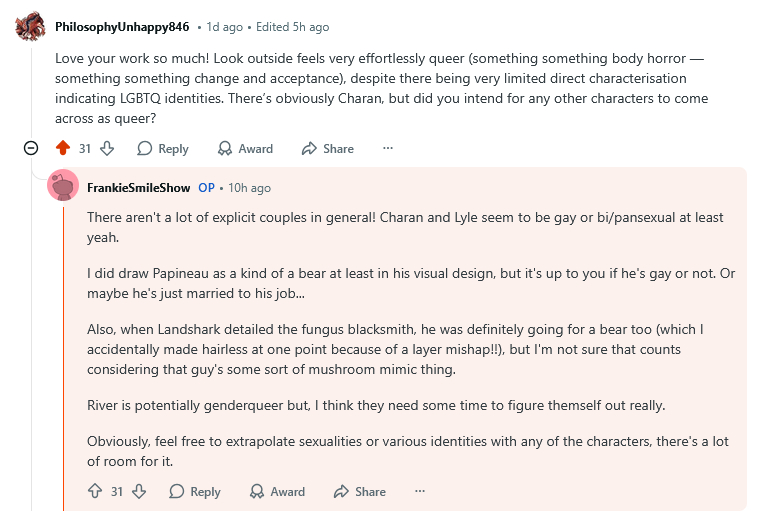
Task: Collapse the PhilosophyUnhappy846 comment thread
Action: point(31,148)
